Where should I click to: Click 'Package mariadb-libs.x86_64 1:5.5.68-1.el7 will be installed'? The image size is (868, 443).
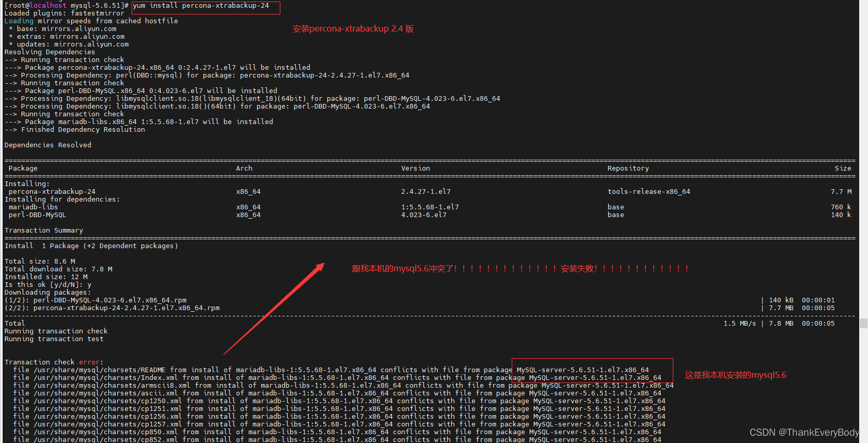(149, 122)
